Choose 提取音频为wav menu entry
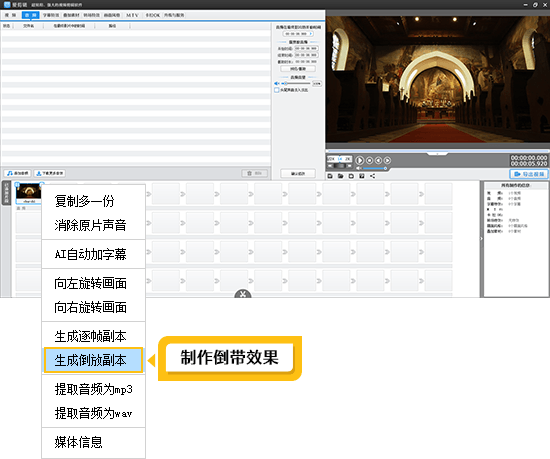Screen dimensions: 550x459 pyautogui.click(x=93, y=413)
